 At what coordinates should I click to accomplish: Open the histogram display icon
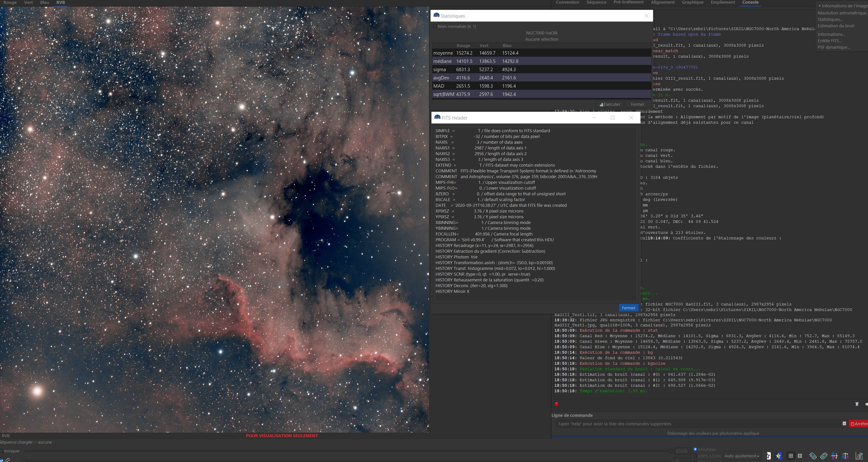(x=859, y=456)
